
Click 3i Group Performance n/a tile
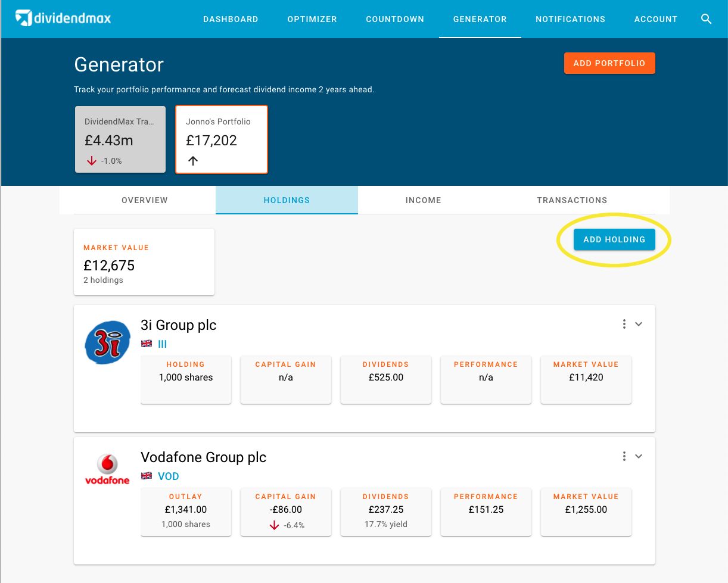[x=486, y=380]
